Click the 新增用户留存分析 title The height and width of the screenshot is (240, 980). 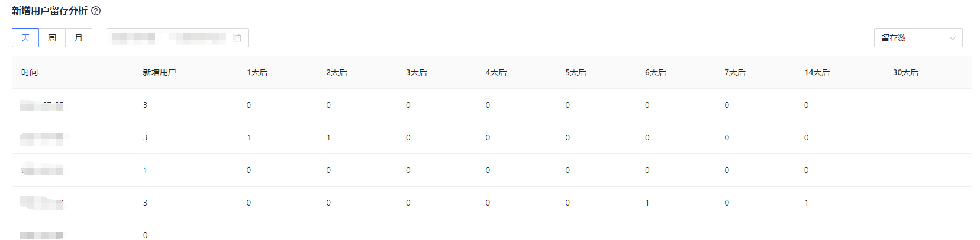(50, 11)
